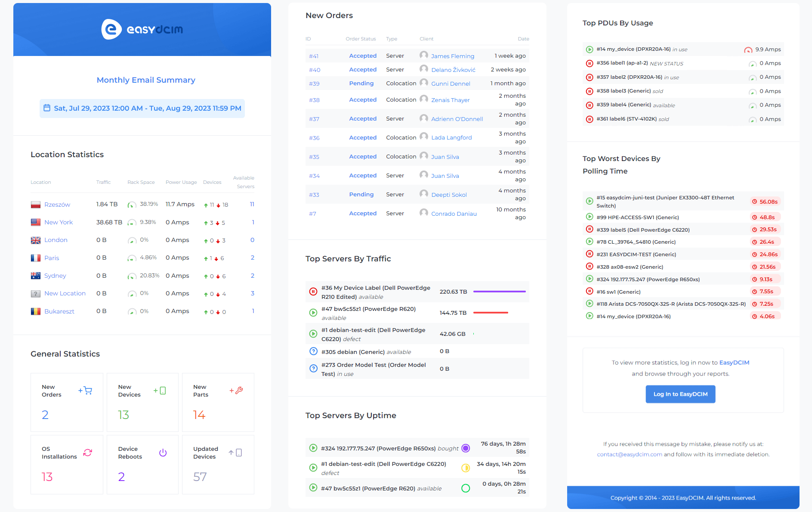Click the Sat, Jul 29 – Aug 29 date range box
Image resolution: width=812 pixels, height=512 pixels.
click(142, 108)
